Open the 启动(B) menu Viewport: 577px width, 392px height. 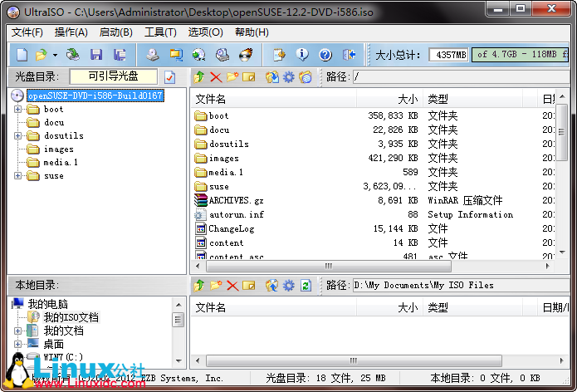[116, 32]
